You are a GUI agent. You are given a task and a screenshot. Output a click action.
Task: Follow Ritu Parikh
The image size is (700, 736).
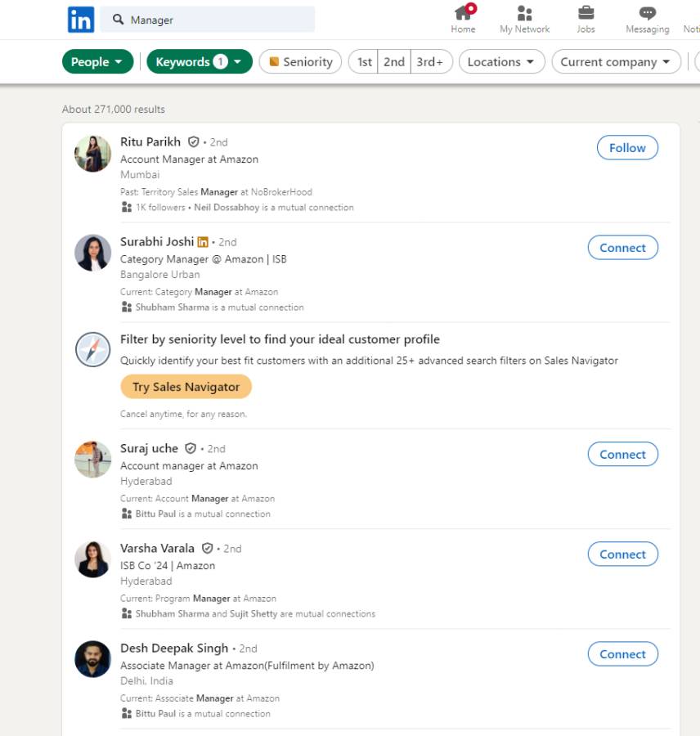tap(627, 148)
